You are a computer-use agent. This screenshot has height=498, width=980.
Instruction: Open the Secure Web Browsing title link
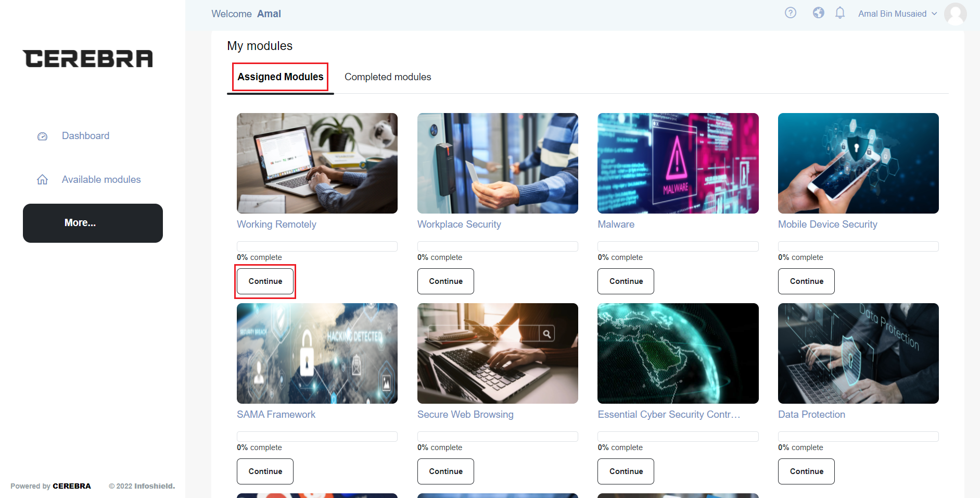coord(465,415)
